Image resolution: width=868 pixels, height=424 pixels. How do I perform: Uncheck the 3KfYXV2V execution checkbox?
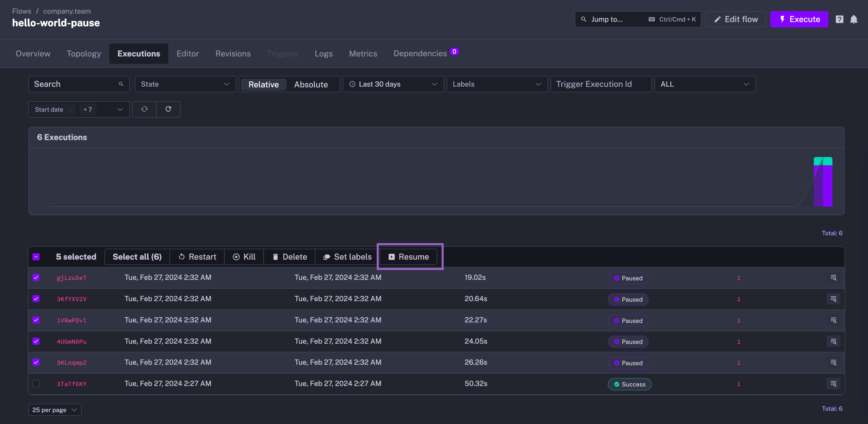point(36,299)
